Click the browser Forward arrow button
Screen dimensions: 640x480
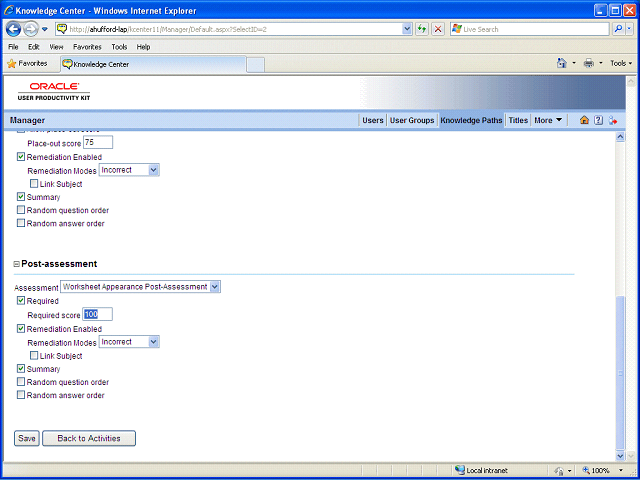pyautogui.click(x=31, y=29)
